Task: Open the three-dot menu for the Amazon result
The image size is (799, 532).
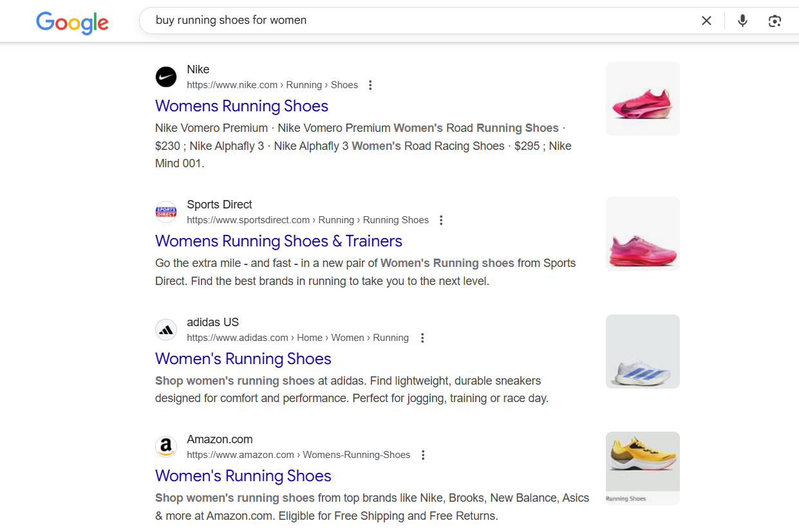Action: [x=423, y=454]
